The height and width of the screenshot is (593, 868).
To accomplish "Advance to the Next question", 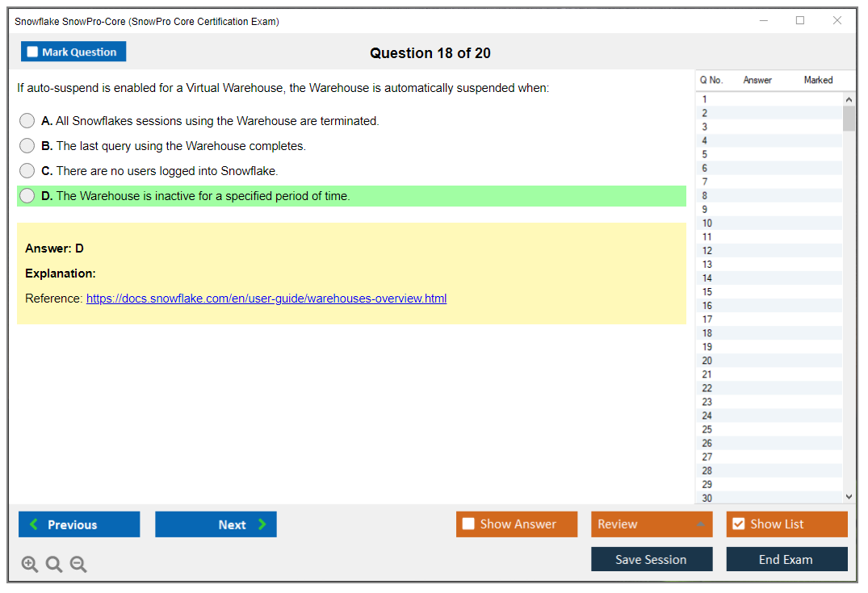I will [216, 524].
